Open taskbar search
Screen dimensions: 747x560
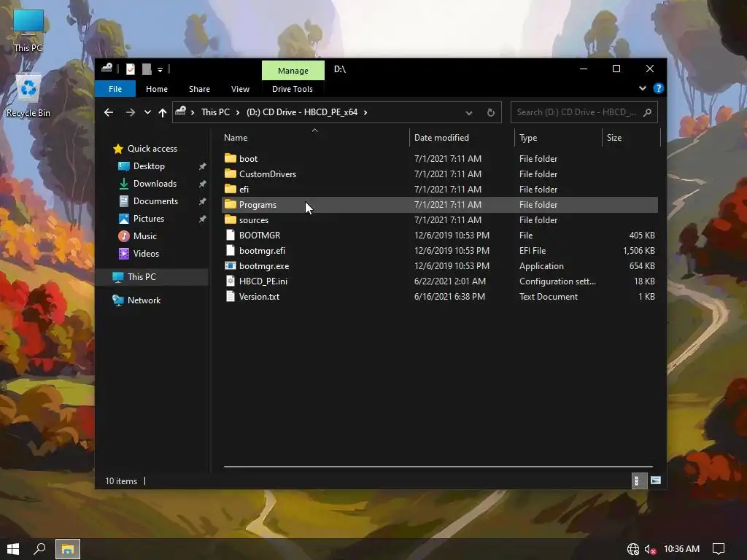39,549
